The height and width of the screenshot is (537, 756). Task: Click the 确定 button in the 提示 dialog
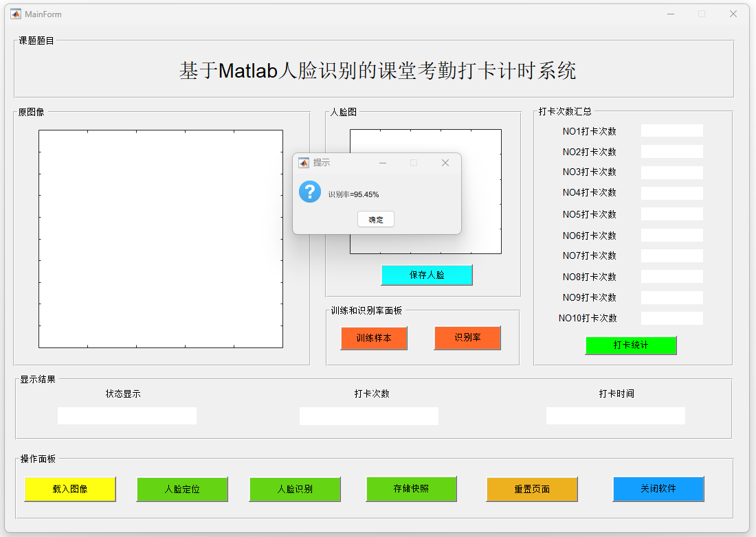point(375,220)
